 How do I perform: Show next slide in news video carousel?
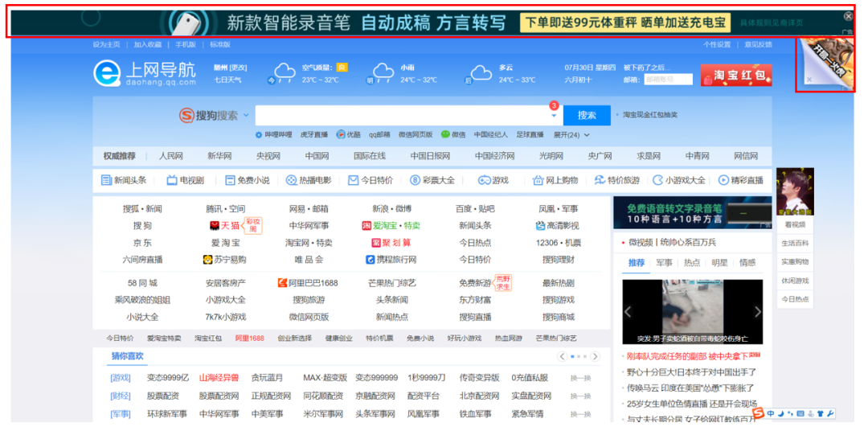(757, 312)
